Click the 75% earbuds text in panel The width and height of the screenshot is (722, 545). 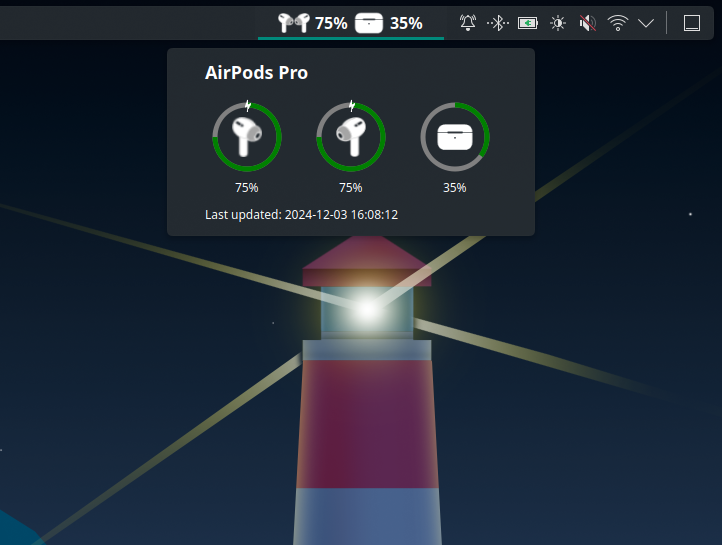pyautogui.click(x=331, y=23)
